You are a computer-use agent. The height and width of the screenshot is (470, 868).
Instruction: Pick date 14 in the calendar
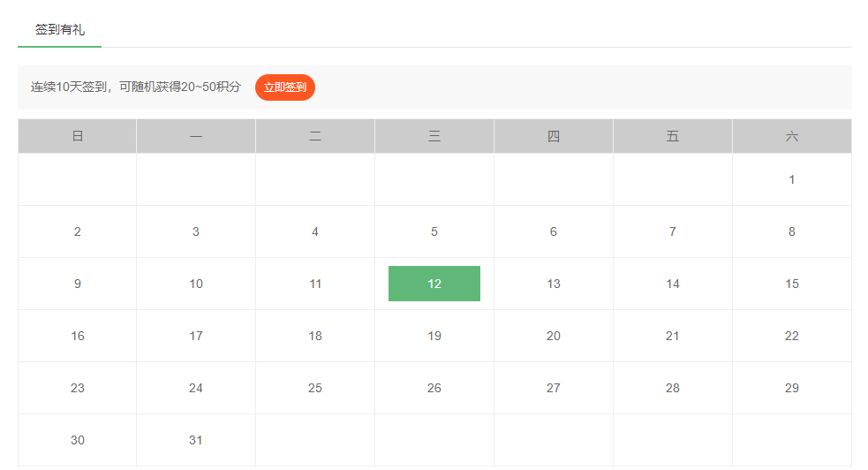673,284
